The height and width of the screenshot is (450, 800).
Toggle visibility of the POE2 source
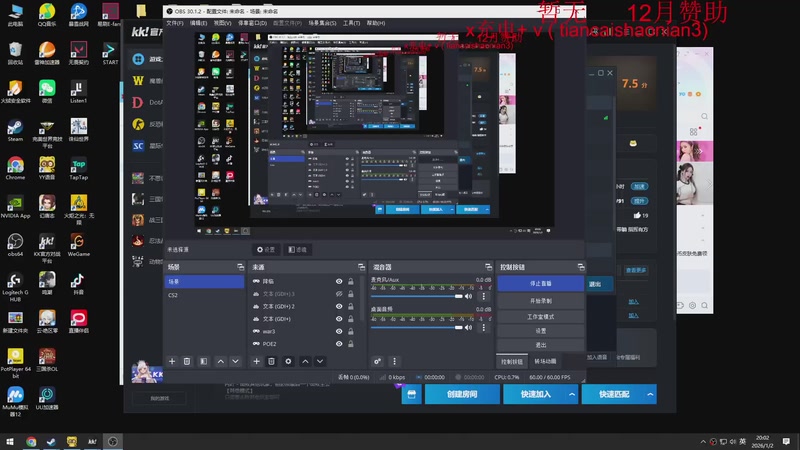339,344
